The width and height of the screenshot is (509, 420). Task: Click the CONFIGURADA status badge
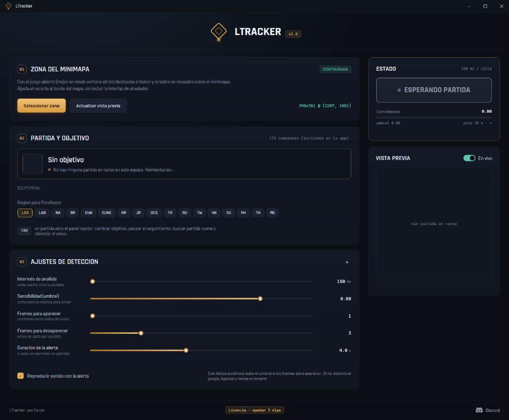335,69
